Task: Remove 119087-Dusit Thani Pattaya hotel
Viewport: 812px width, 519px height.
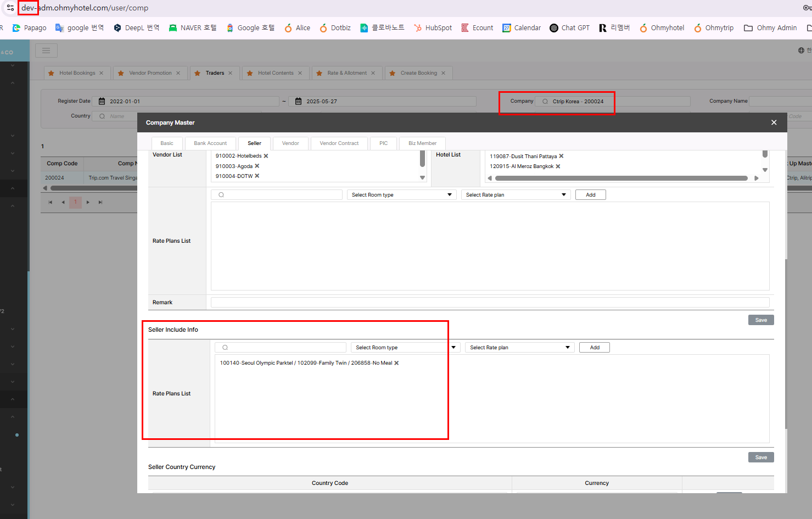Action: (561, 157)
